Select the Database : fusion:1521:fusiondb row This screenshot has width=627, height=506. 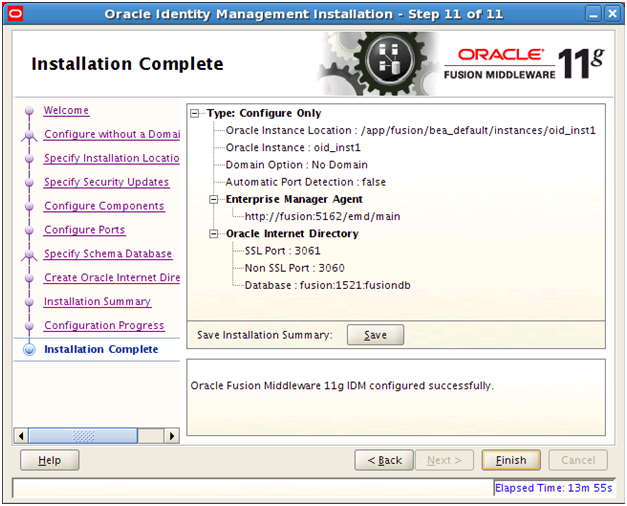[x=327, y=285]
